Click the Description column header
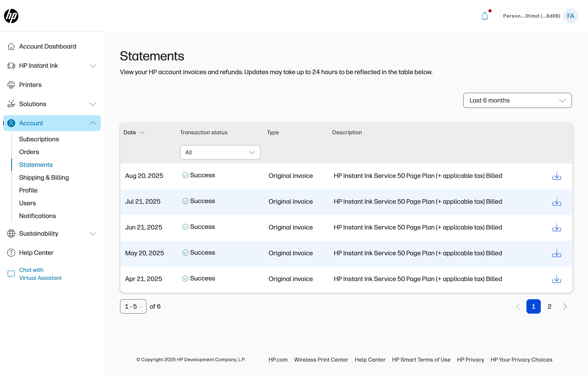 pyautogui.click(x=347, y=133)
